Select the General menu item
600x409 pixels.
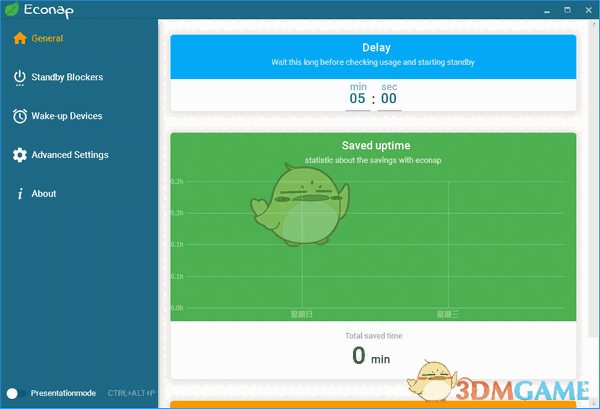click(x=47, y=38)
